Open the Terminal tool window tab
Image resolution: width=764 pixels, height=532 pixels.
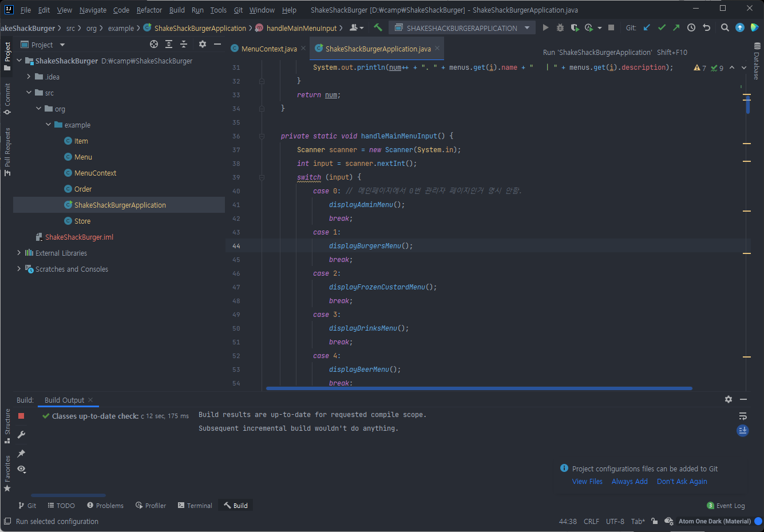click(x=195, y=505)
